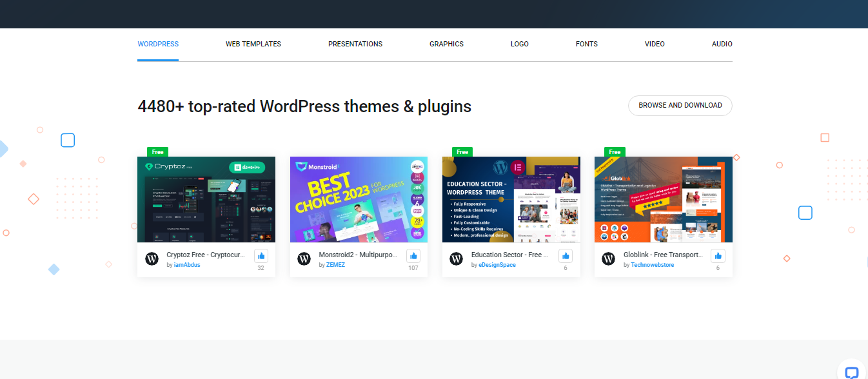Click the Browse and Download button
Screen dimensions: 868x379
click(x=680, y=106)
